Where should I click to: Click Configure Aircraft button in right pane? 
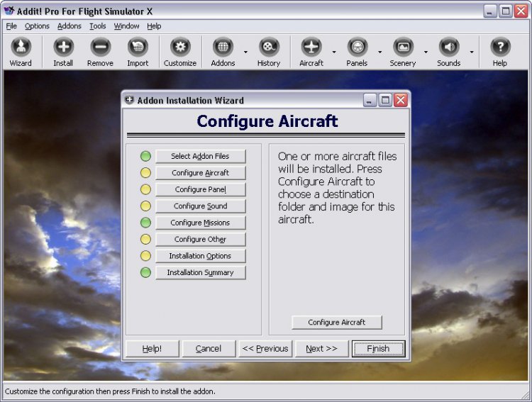click(336, 323)
